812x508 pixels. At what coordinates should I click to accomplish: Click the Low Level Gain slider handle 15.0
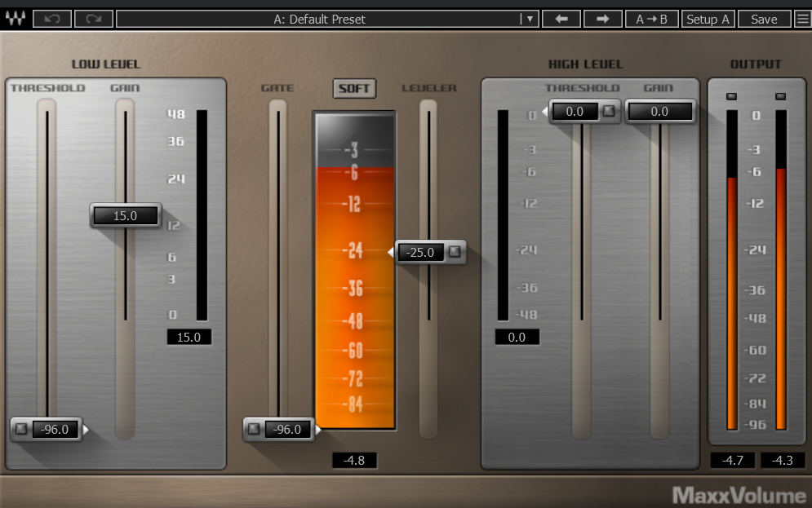[x=126, y=216]
